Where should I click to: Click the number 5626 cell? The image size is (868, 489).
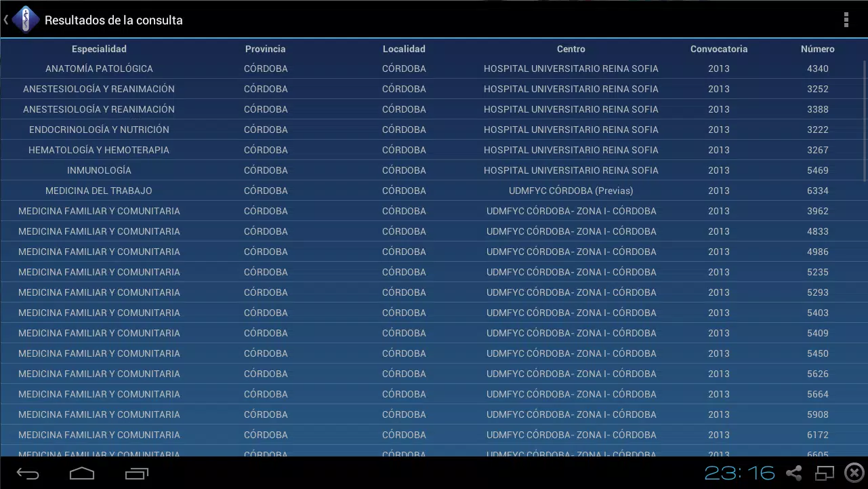818,374
